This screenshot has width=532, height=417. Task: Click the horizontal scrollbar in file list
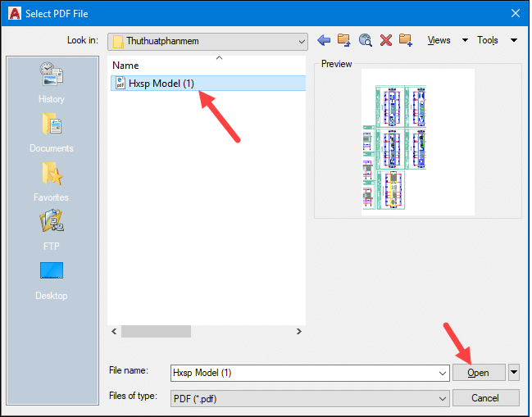(156, 332)
